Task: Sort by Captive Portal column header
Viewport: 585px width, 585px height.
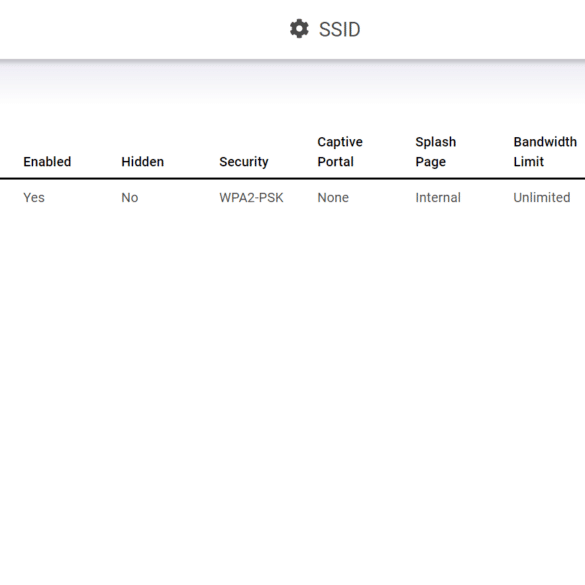Action: pos(340,152)
